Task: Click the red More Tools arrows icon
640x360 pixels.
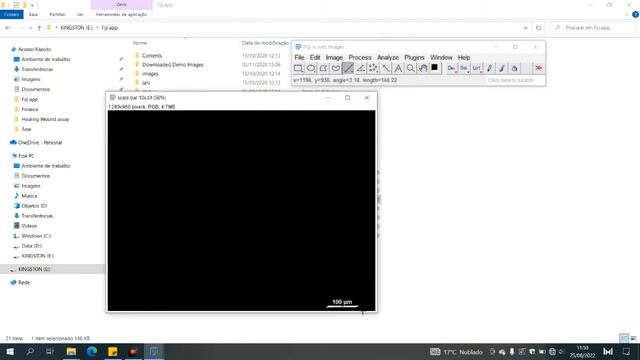Action: pos(539,68)
